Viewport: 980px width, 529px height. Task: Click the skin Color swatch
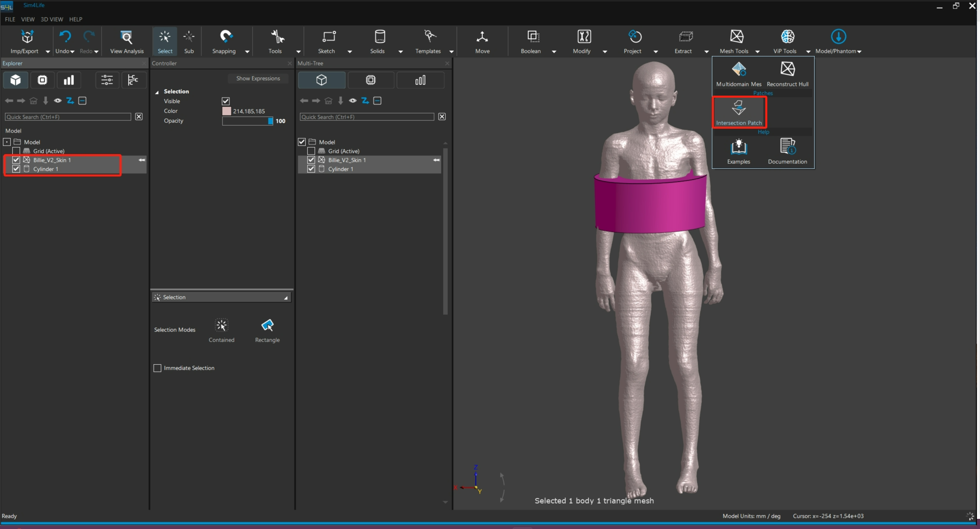click(x=227, y=111)
